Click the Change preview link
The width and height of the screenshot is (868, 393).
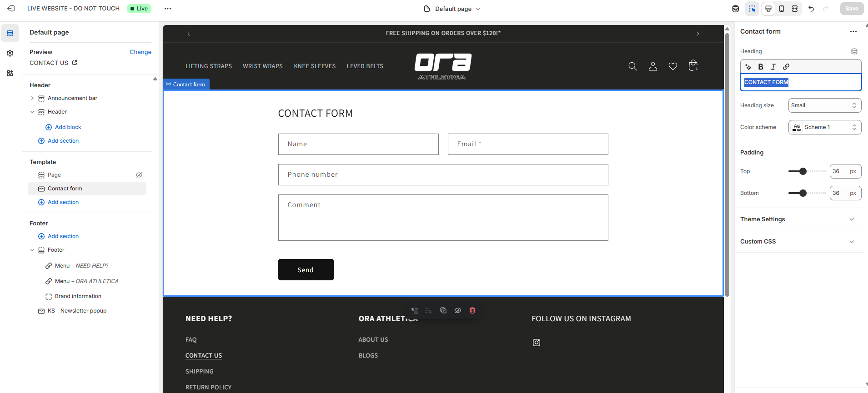[x=140, y=52]
